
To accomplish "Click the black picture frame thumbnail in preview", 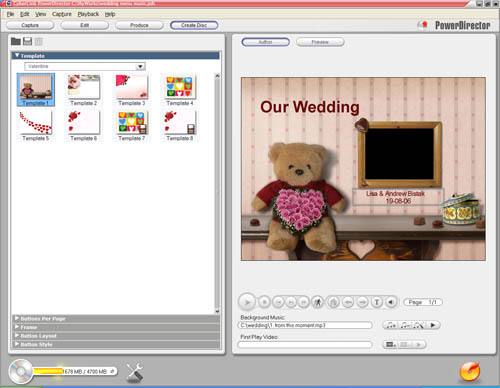I will [x=399, y=154].
